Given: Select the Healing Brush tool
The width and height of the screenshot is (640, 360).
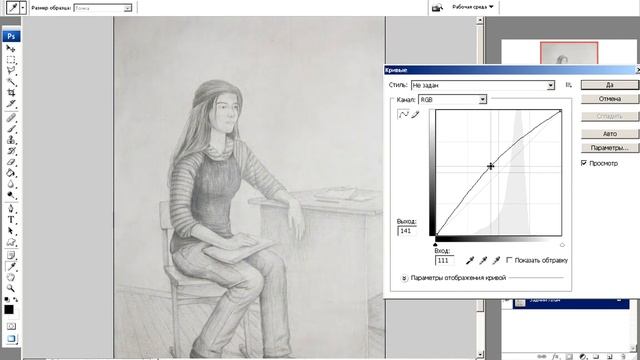Looking at the screenshot, I should pos(11,118).
